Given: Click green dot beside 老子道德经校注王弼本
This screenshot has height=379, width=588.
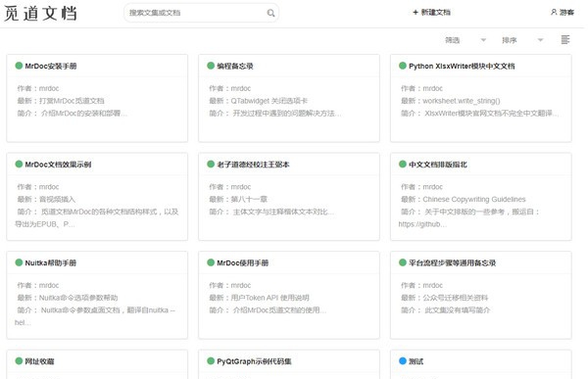Looking at the screenshot, I should click(x=211, y=165).
